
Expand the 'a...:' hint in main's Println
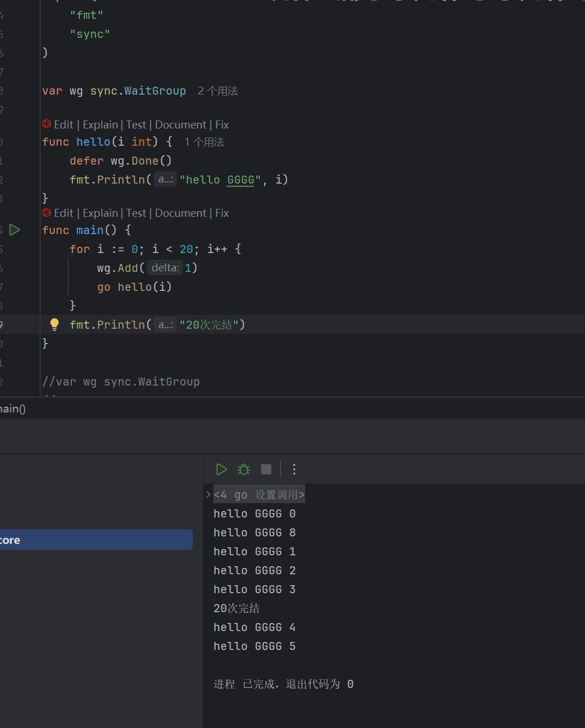coord(166,325)
